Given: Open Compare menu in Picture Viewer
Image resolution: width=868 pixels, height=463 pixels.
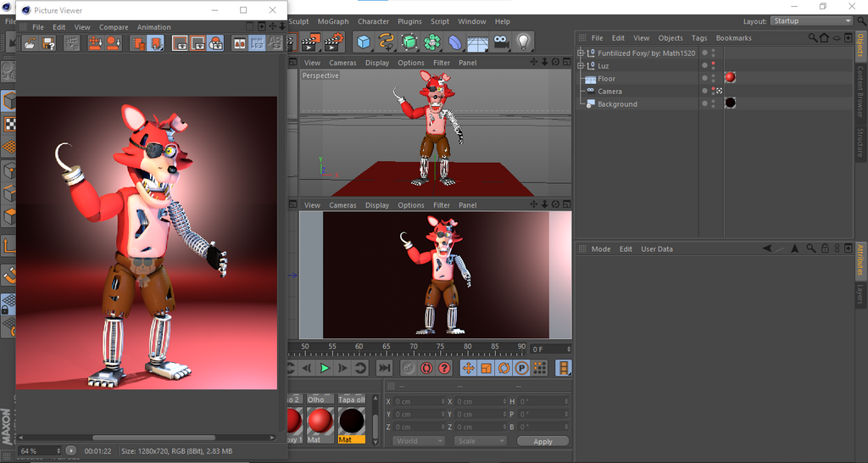Looking at the screenshot, I should click(114, 27).
